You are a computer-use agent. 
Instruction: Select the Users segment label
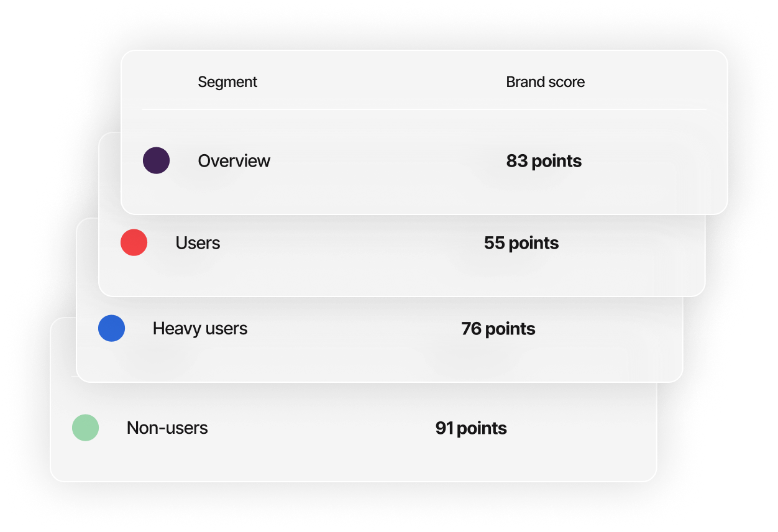198,243
